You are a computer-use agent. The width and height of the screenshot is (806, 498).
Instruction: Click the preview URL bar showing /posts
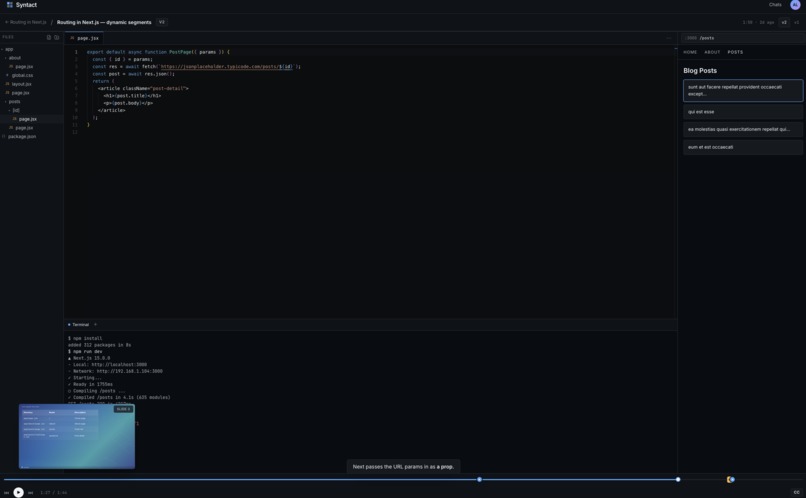[x=743, y=38]
